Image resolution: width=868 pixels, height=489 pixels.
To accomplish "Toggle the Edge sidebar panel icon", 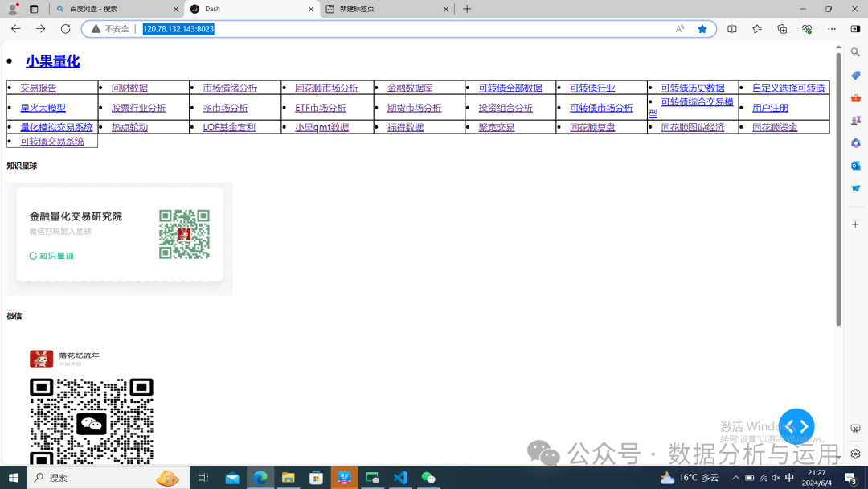I will pos(855,29).
